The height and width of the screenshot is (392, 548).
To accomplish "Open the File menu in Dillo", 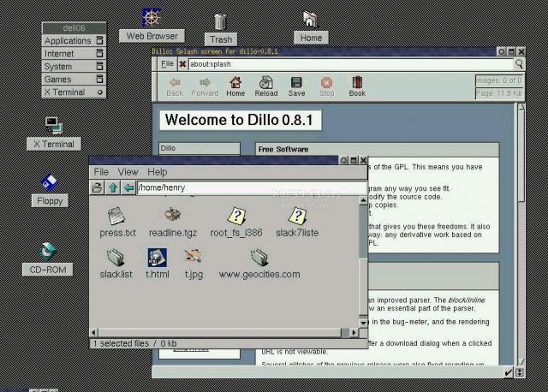I will tap(167, 64).
